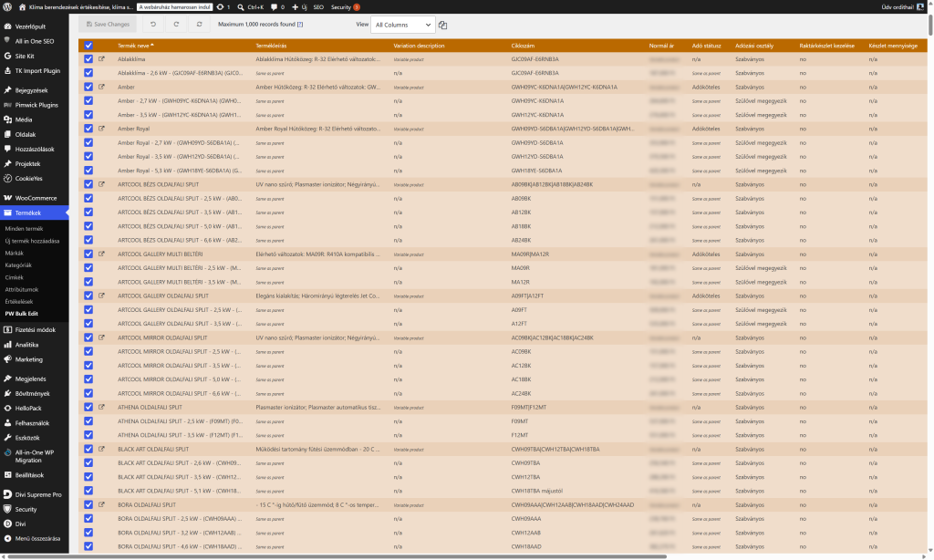The image size is (934, 560).
Task: Open the WordPress logo menu
Action: tap(7, 7)
